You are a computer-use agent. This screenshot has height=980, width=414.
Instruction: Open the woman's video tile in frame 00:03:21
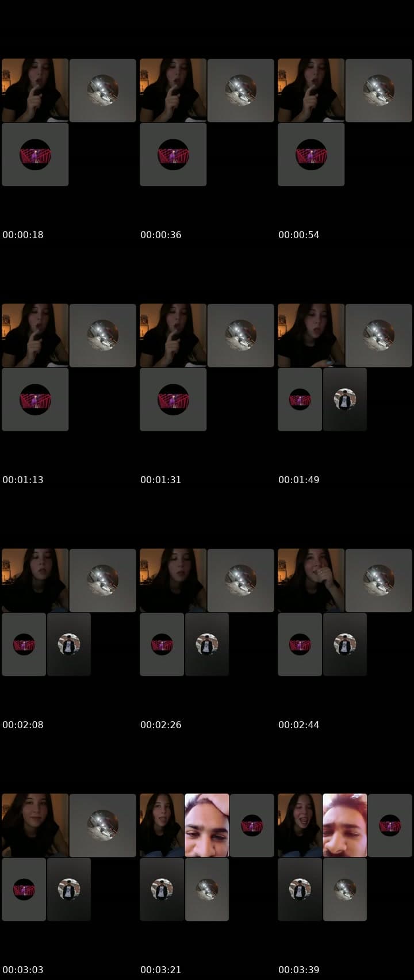(x=162, y=825)
